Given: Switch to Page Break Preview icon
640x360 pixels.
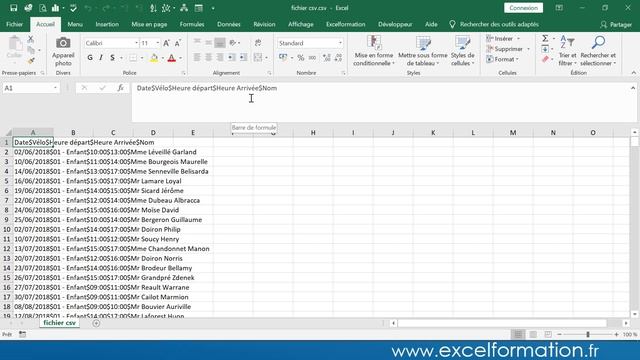Looking at the screenshot, I should tap(548, 335).
